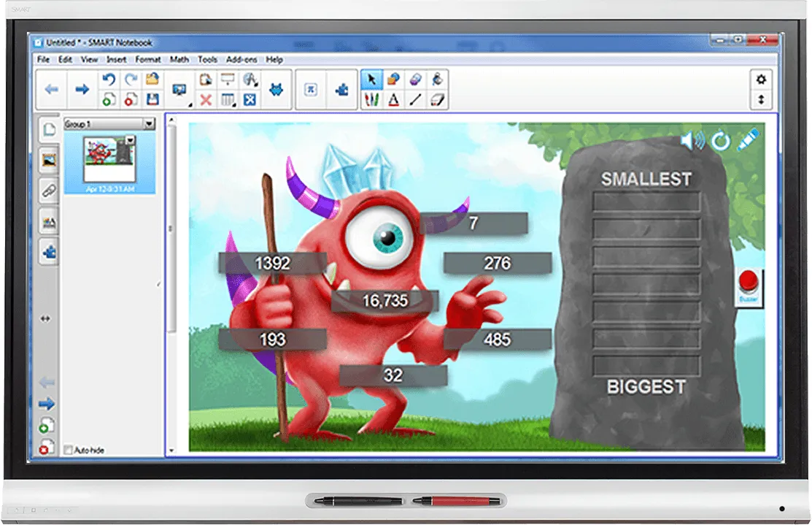812x525 pixels.
Task: Open the Page Sorter tab
Action: 49,129
